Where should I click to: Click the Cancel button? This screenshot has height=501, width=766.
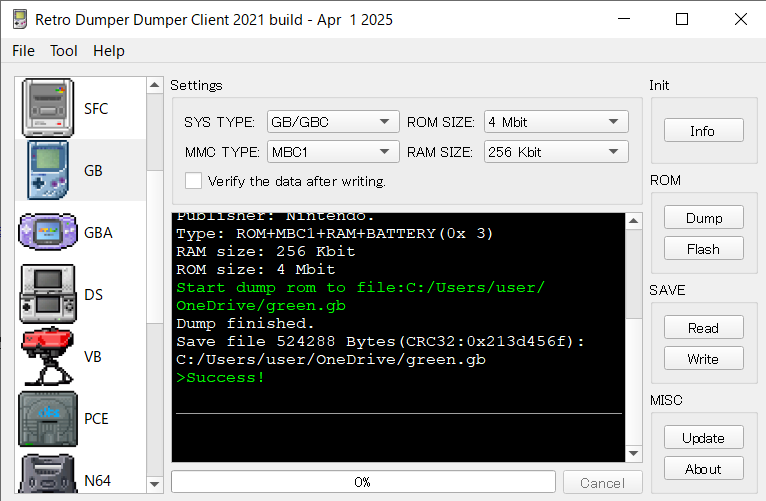[602, 482]
